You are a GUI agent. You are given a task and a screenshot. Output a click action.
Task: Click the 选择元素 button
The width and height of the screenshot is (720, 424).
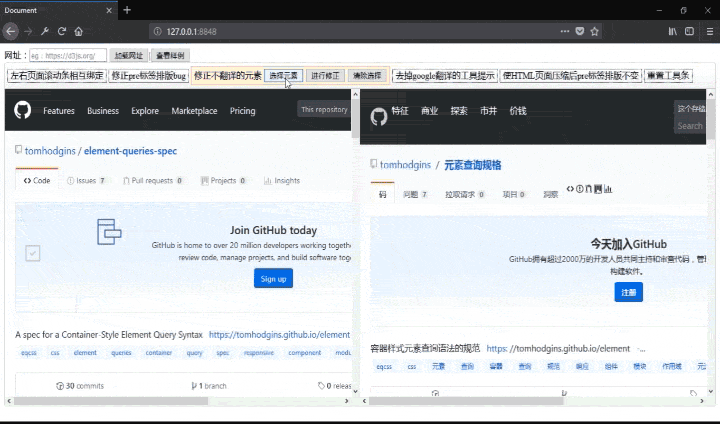click(x=283, y=76)
